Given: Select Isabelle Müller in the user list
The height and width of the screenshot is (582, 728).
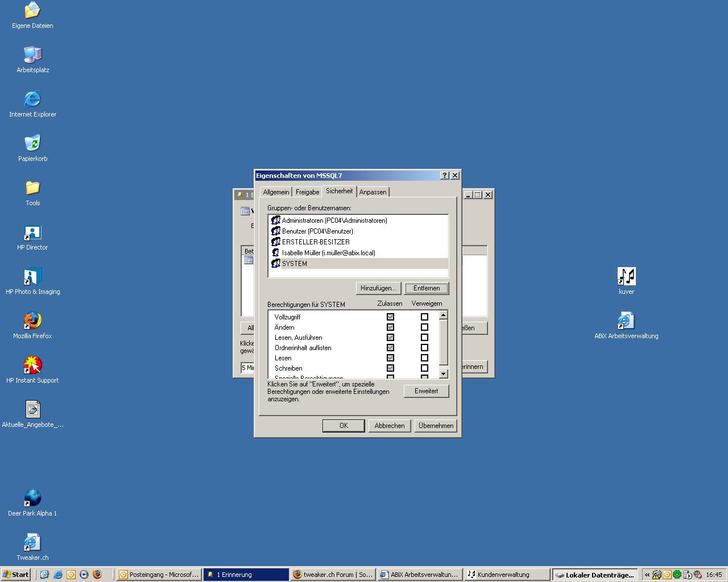Looking at the screenshot, I should [x=328, y=253].
